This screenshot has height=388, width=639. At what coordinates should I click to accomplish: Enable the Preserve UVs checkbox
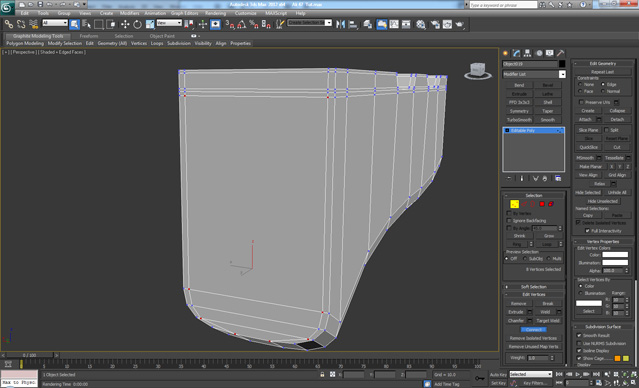[582, 102]
